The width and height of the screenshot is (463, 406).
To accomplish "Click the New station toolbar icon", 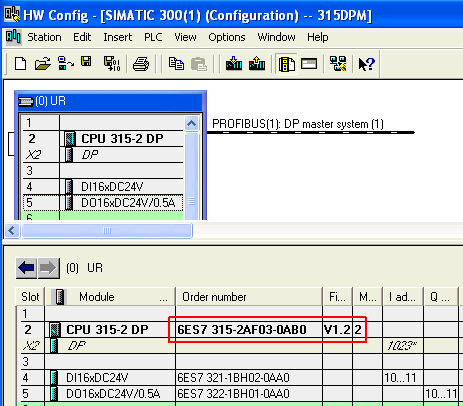I will click(x=20, y=63).
